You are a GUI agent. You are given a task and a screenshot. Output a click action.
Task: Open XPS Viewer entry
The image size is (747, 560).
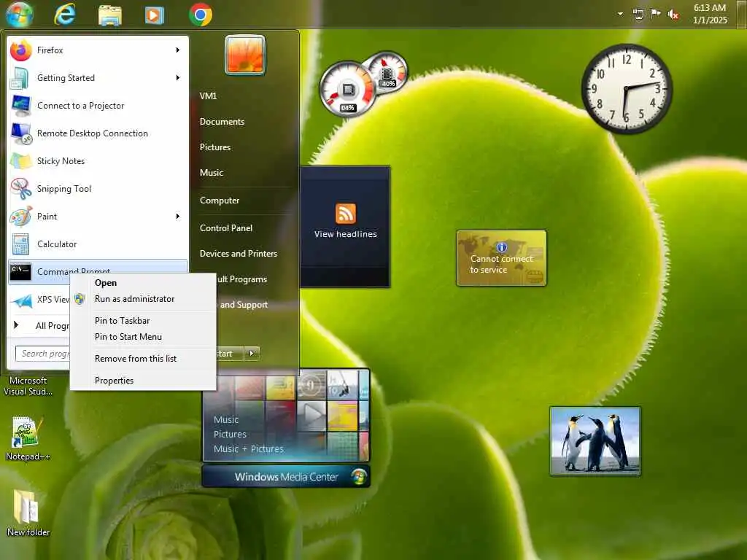[39, 300]
